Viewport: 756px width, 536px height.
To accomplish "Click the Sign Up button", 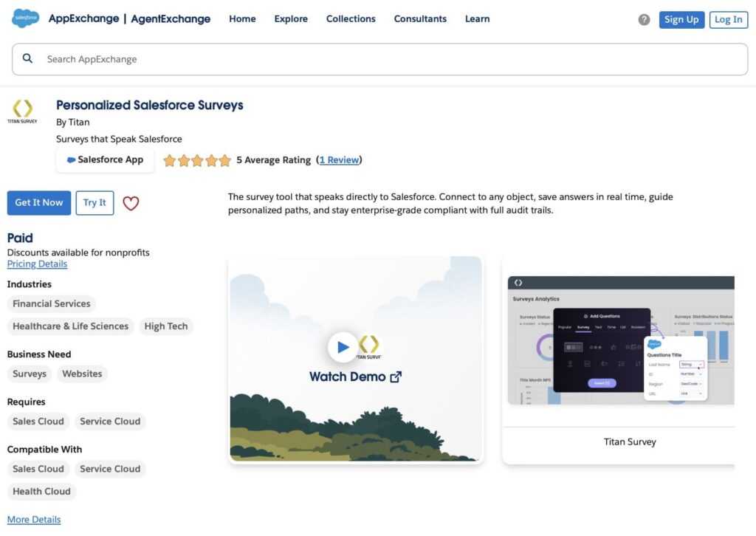I will point(681,19).
